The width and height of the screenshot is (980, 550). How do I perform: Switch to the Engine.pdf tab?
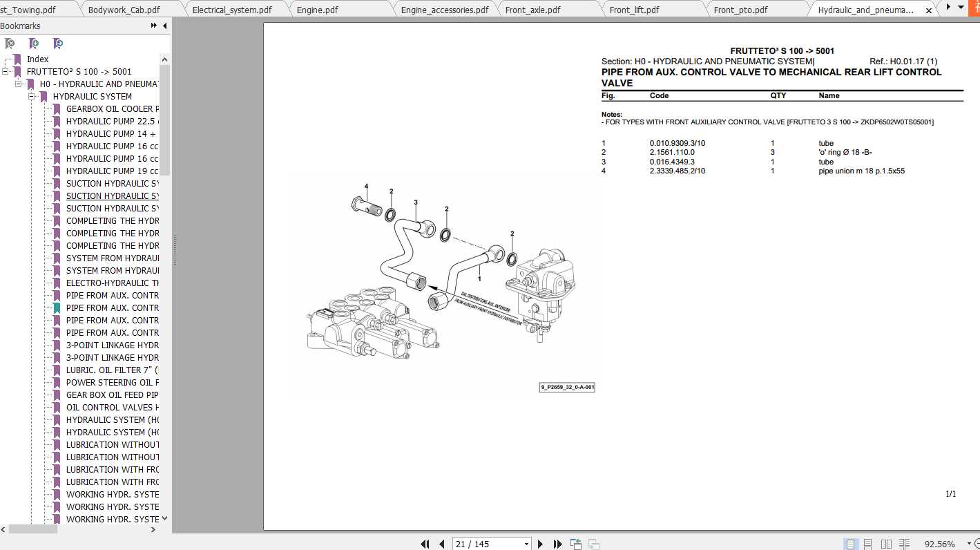319,10
